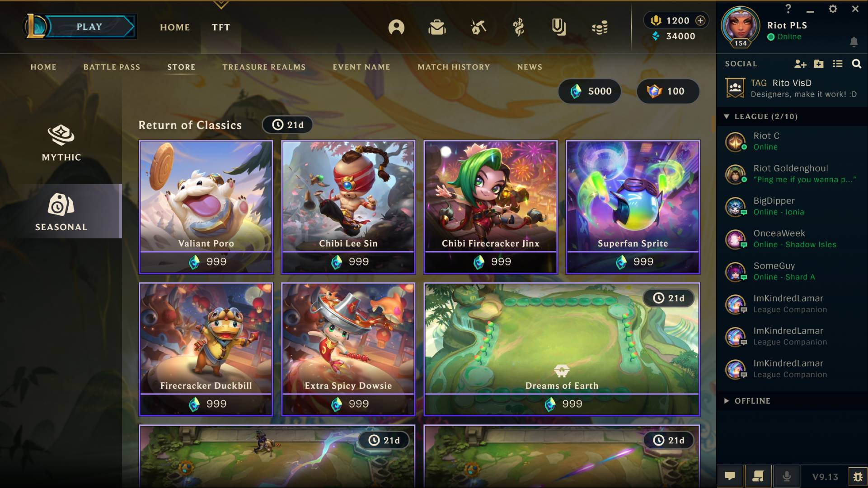Open the Collection briefcase icon

[437, 28]
